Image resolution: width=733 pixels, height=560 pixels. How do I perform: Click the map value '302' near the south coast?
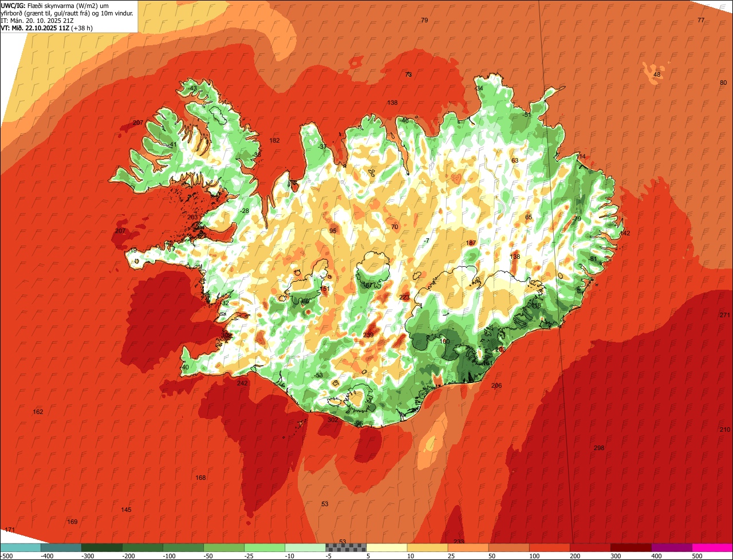pos(333,420)
